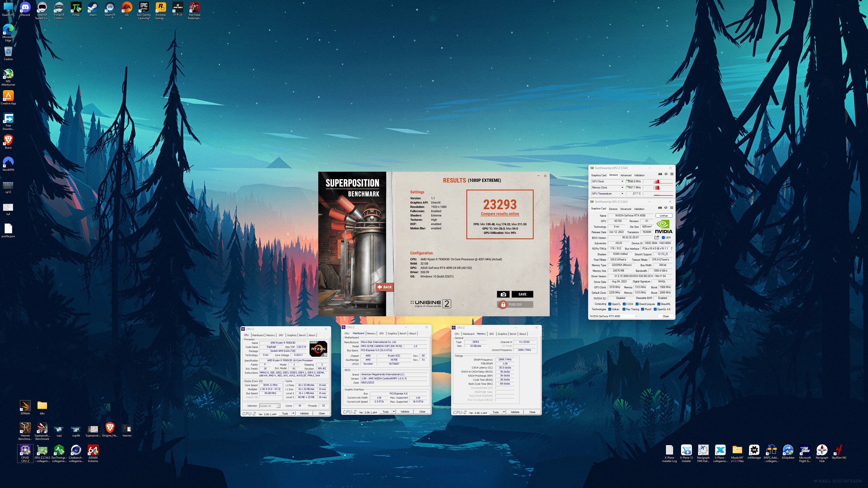868x488 pixels.
Task: Click the Lookup button in GPU-Z
Action: [x=663, y=216]
